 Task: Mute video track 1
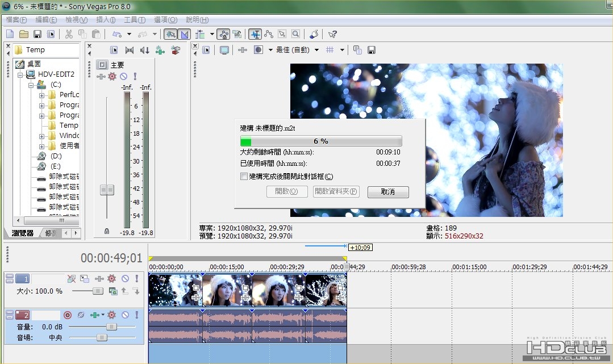(125, 279)
